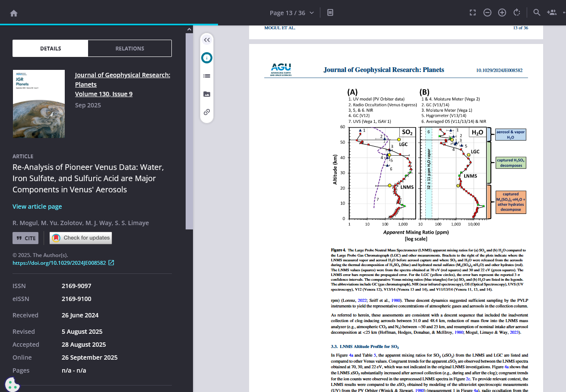Screen dimensions: 566x392
Task: Toggle the article info panel
Action: (207, 58)
